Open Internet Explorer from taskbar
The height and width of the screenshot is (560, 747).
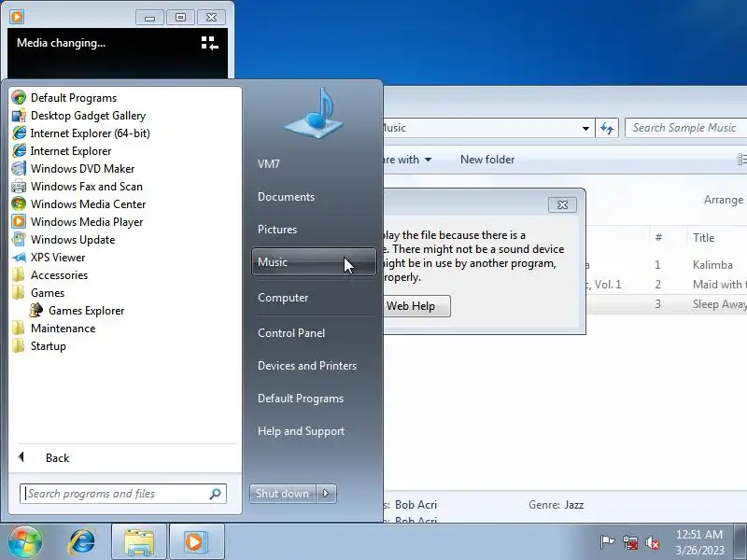81,542
